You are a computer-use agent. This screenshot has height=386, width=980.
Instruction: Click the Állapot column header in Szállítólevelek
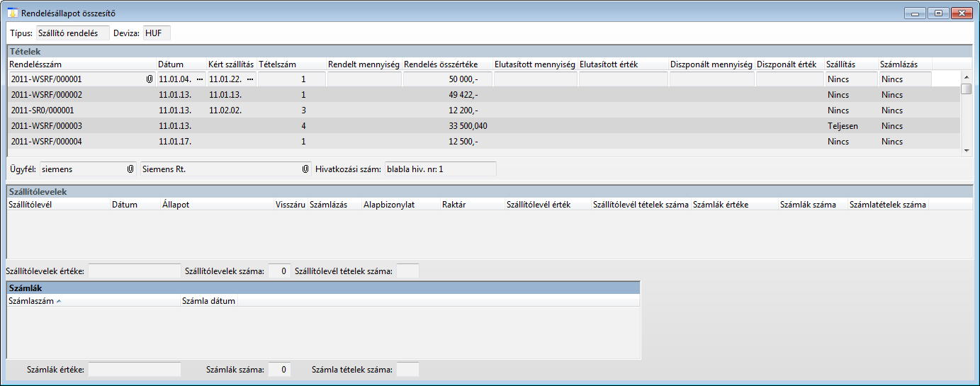[x=216, y=205]
